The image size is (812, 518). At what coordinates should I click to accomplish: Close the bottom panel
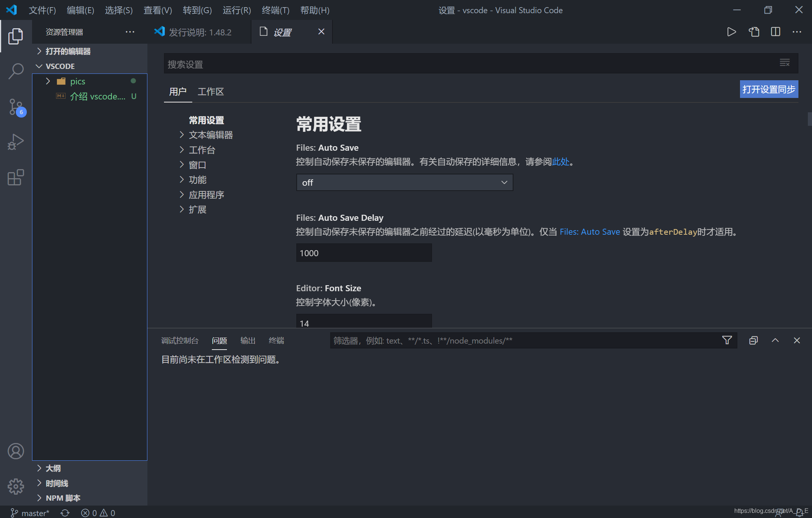[x=797, y=341]
